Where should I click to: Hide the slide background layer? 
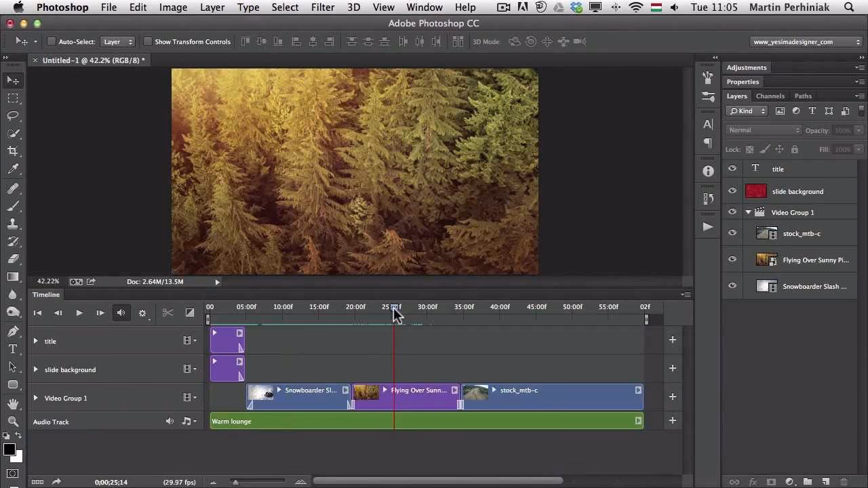coord(732,191)
